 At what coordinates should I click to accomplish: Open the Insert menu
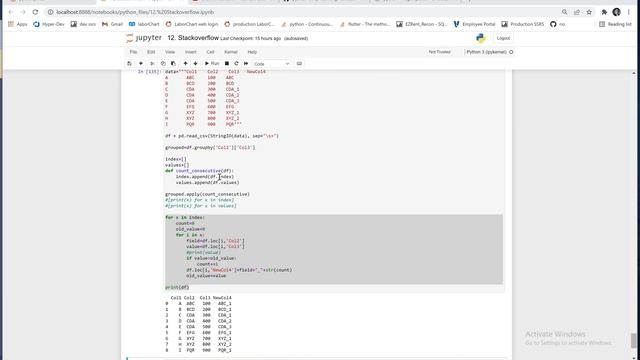(191, 52)
